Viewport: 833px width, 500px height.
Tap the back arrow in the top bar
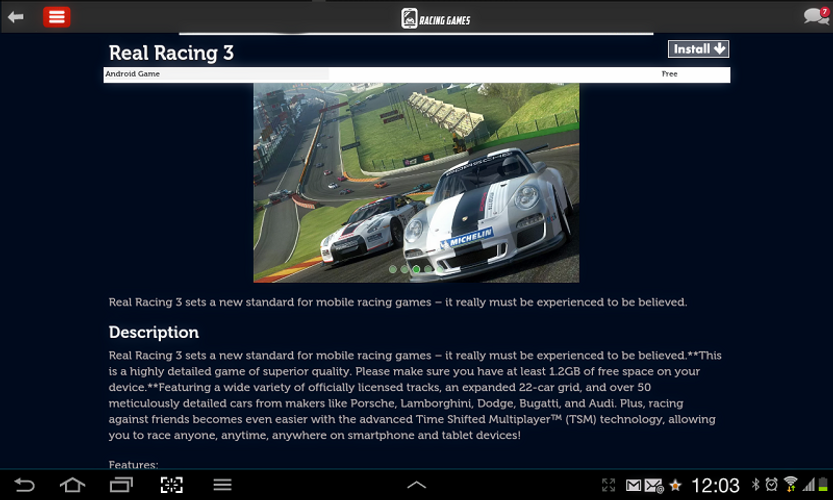tap(16, 17)
